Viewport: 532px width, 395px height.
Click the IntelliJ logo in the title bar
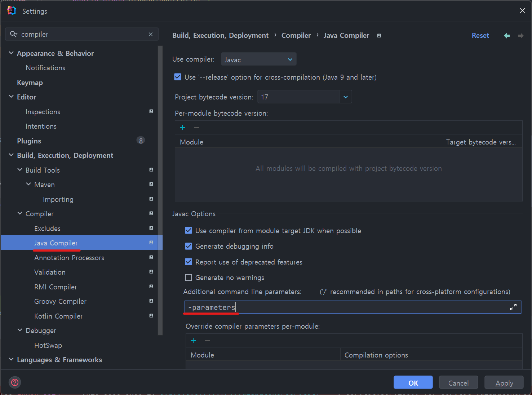(12, 11)
